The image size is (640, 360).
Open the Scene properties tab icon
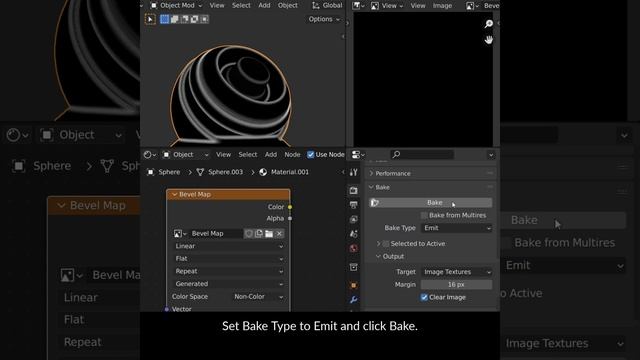pos(353,234)
